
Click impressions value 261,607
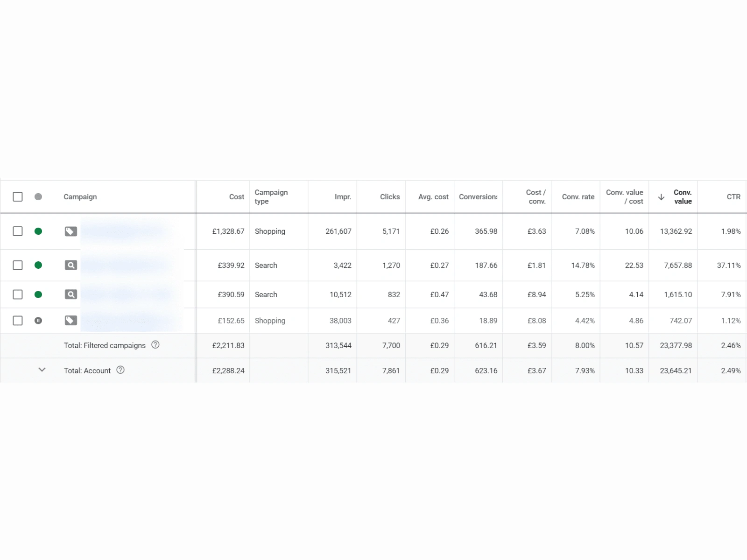[x=338, y=231]
